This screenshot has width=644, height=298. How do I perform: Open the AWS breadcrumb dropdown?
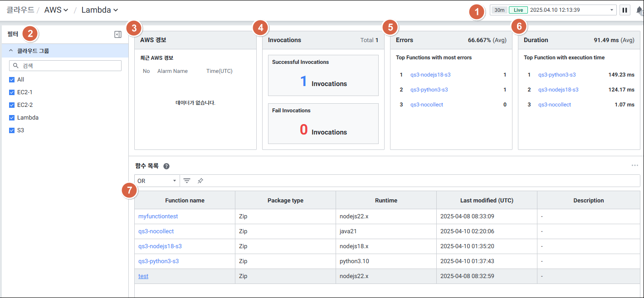point(56,10)
